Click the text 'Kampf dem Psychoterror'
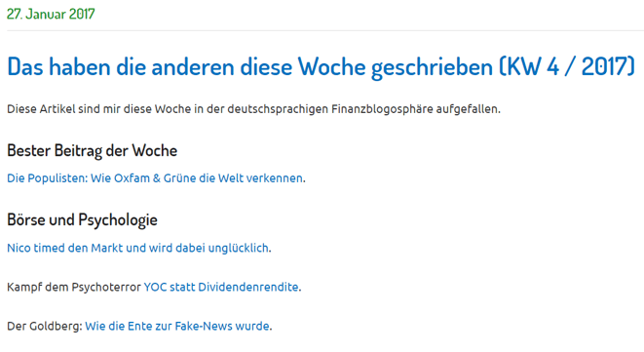The image size is (644, 352). coord(74,287)
